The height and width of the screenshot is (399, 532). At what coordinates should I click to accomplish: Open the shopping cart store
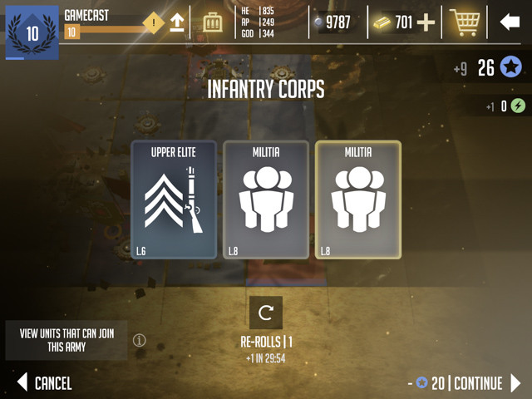click(x=465, y=22)
